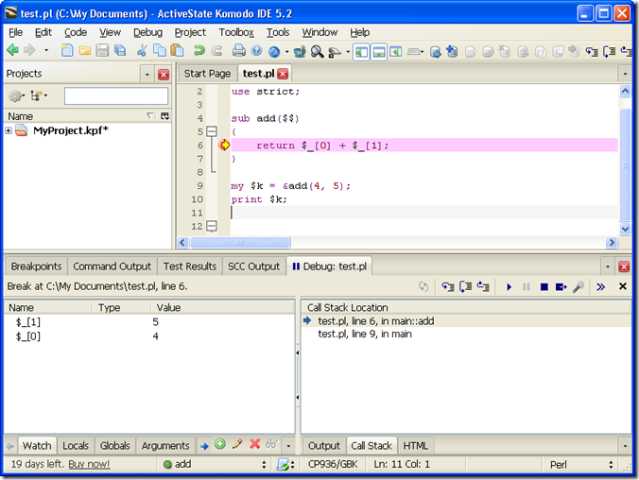Open the Projects gear menu icon
Screen dimensions: 639x480
17,96
